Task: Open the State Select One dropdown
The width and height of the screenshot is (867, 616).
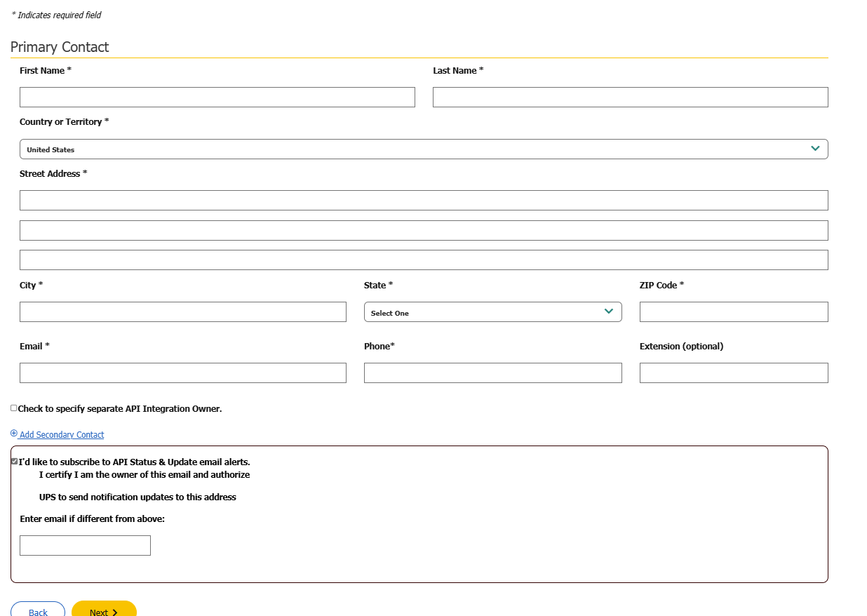Action: click(492, 312)
